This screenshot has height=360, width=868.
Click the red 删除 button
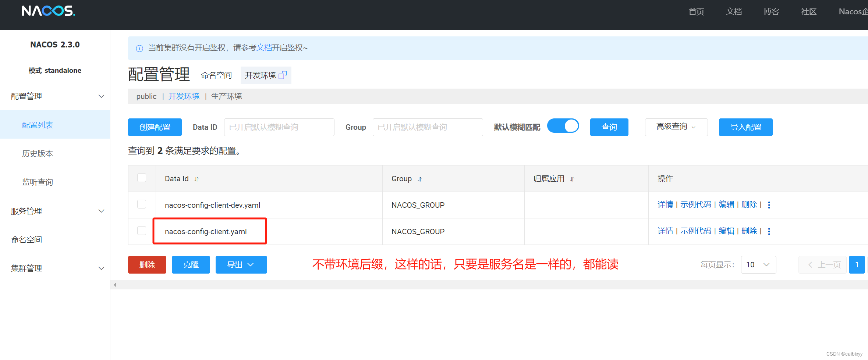coord(147,265)
